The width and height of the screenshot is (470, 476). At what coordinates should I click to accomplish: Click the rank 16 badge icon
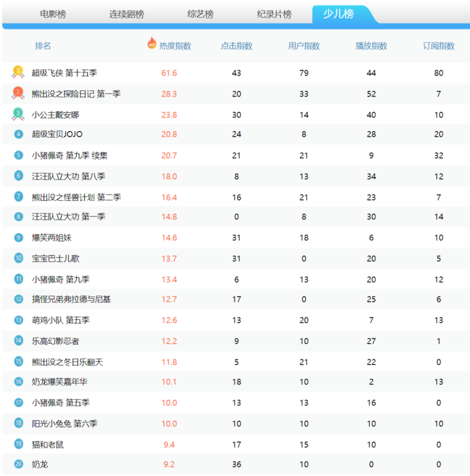coord(19,381)
